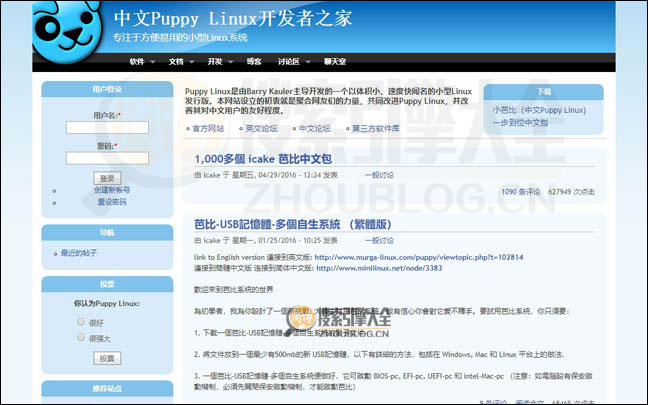
Task: Click the 你认为Puppy Linux: poll question
Action: pyautogui.click(x=107, y=303)
